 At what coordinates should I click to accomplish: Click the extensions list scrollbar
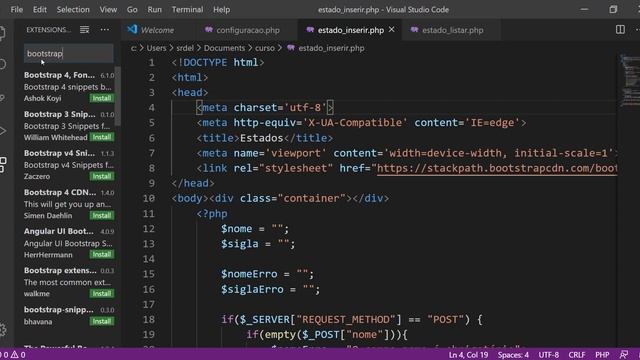pos(118,96)
